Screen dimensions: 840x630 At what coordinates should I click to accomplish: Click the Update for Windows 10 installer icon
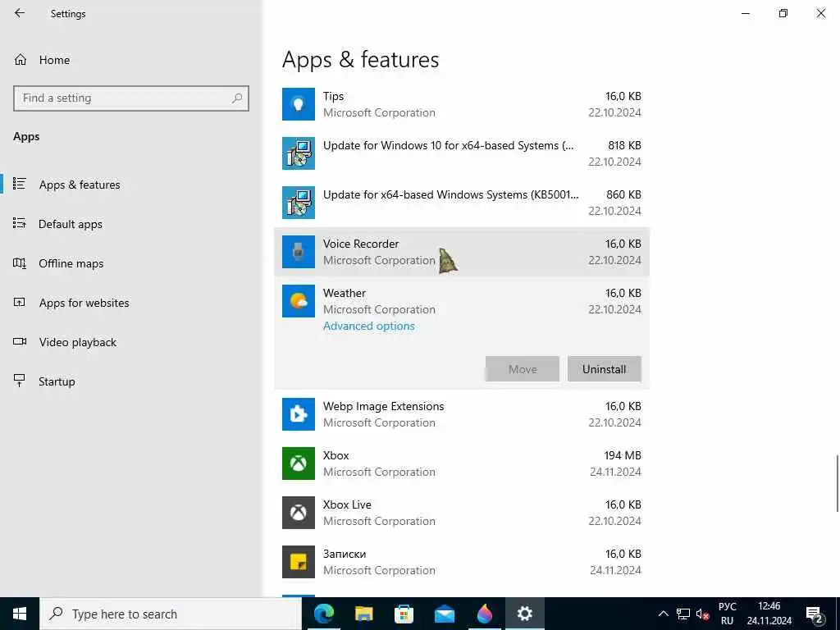[x=299, y=153]
